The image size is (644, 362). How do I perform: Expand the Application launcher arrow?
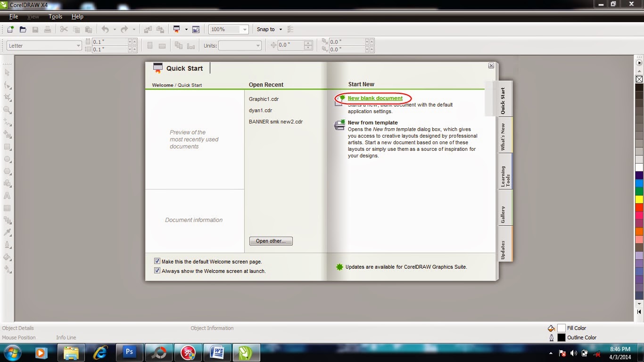coord(186,29)
